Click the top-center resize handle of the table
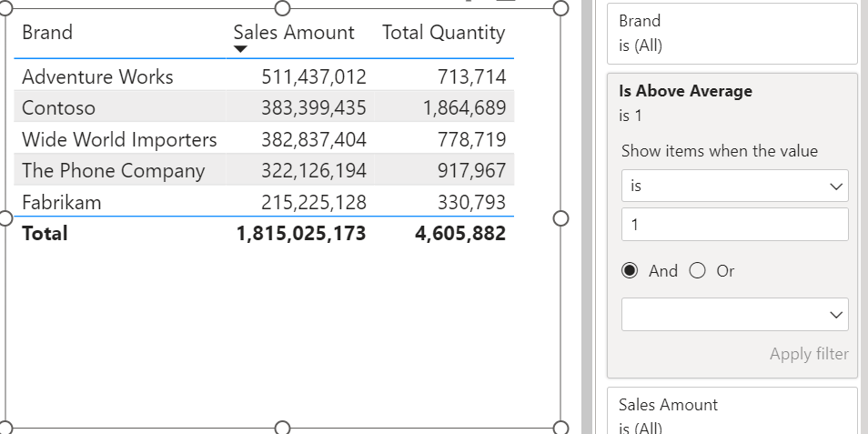Screen dimensions: 868x434 pyautogui.click(x=282, y=8)
